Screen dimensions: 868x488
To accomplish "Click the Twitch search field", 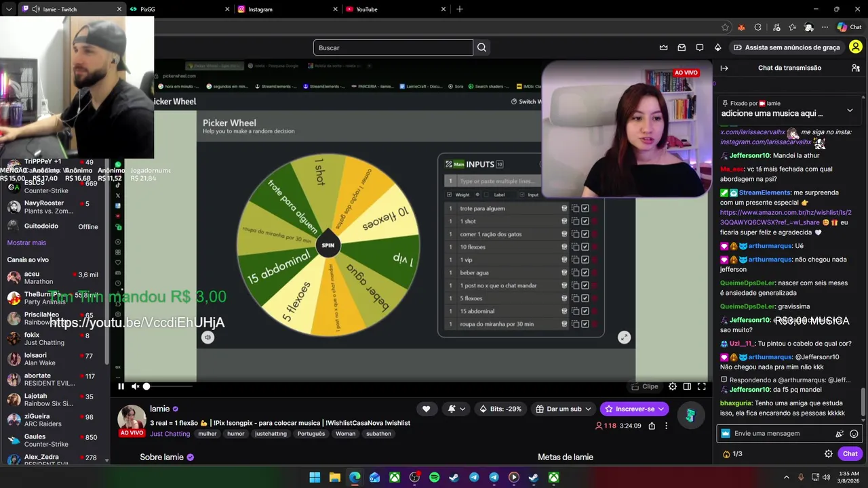I will [x=393, y=47].
